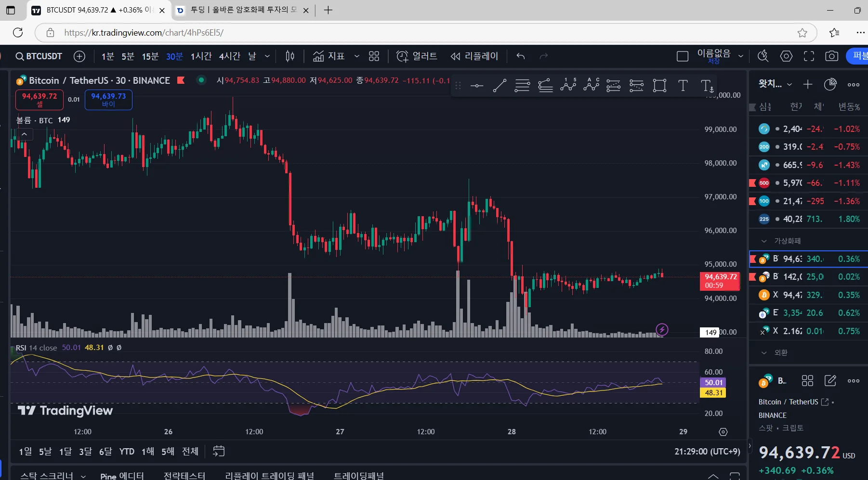The width and height of the screenshot is (868, 480).
Task: Set chart range to 3달
Action: [x=85, y=451]
